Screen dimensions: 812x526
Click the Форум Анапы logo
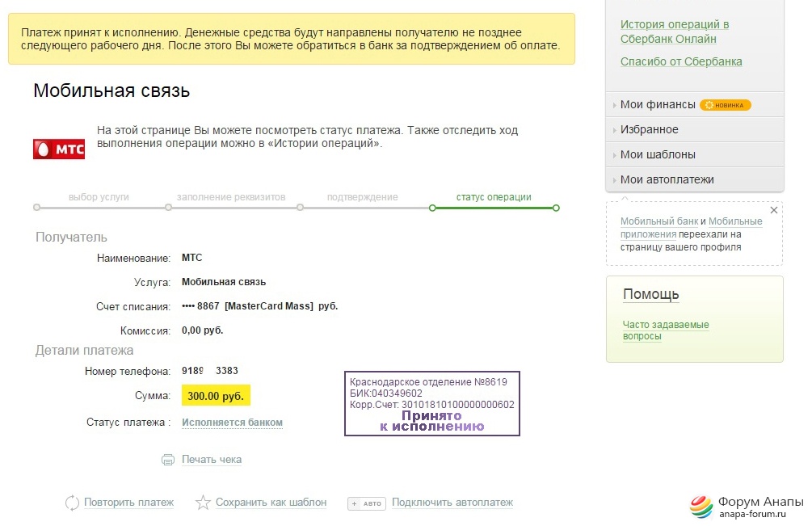[701, 506]
